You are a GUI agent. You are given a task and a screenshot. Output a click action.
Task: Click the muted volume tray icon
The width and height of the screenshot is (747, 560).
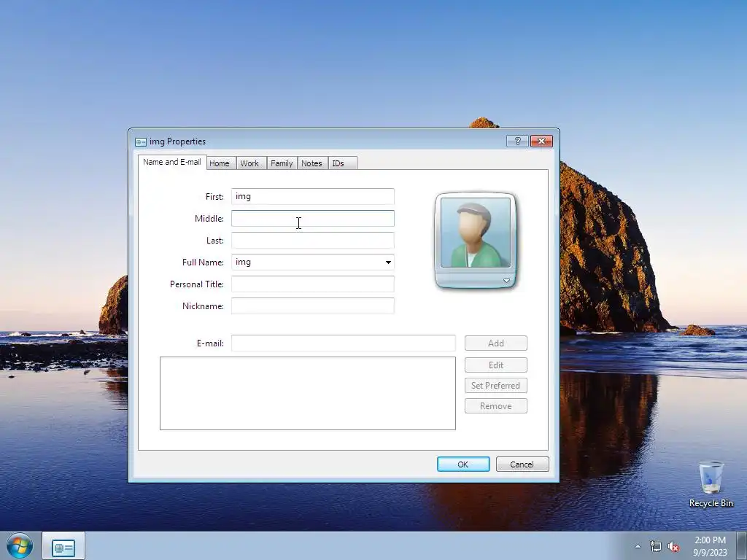click(673, 547)
